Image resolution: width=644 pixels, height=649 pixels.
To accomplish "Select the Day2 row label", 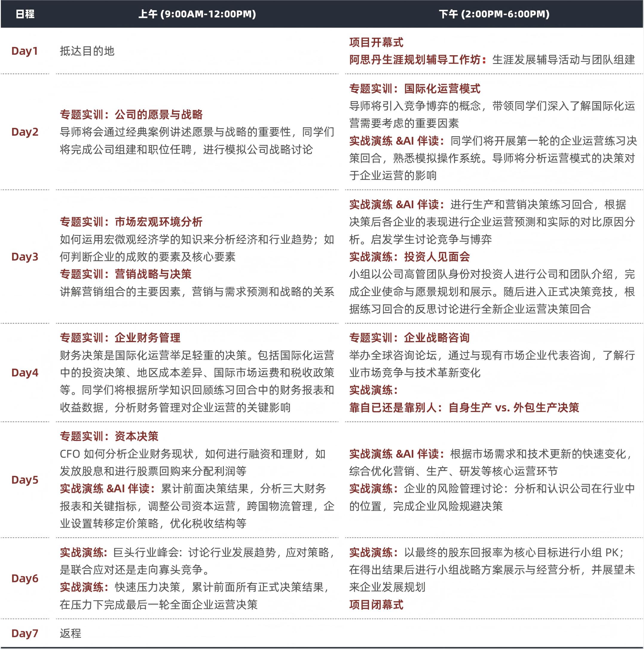I will coord(25,132).
